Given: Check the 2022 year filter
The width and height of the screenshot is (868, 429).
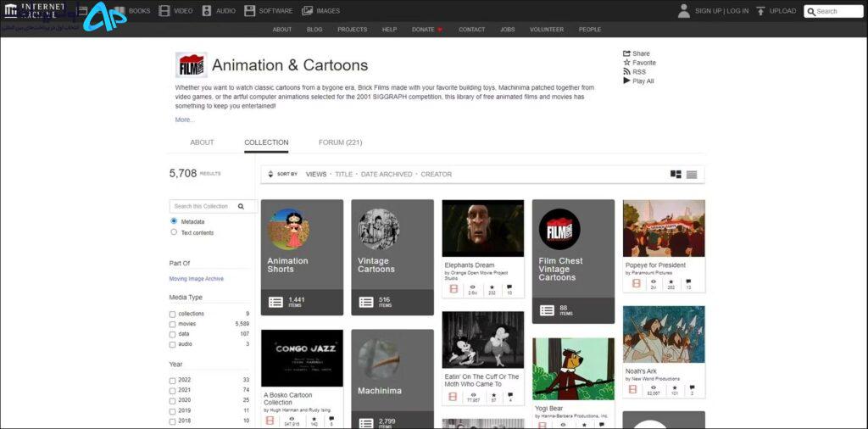Looking at the screenshot, I should click(x=172, y=381).
